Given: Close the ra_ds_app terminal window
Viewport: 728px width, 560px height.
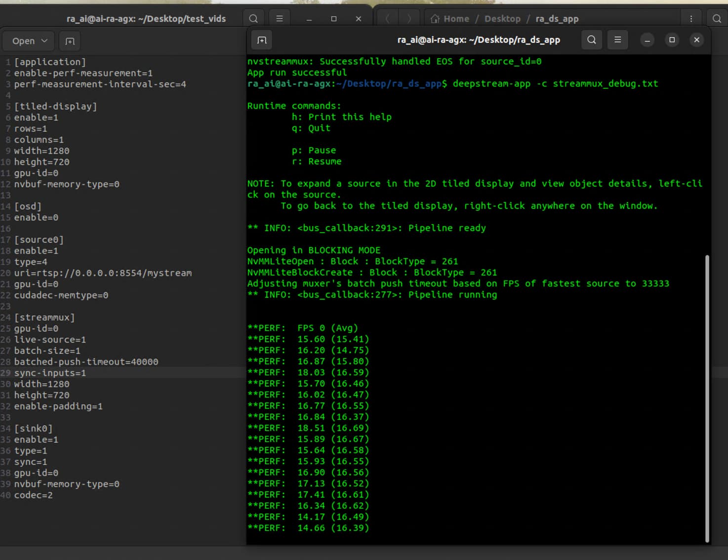Looking at the screenshot, I should pos(696,40).
